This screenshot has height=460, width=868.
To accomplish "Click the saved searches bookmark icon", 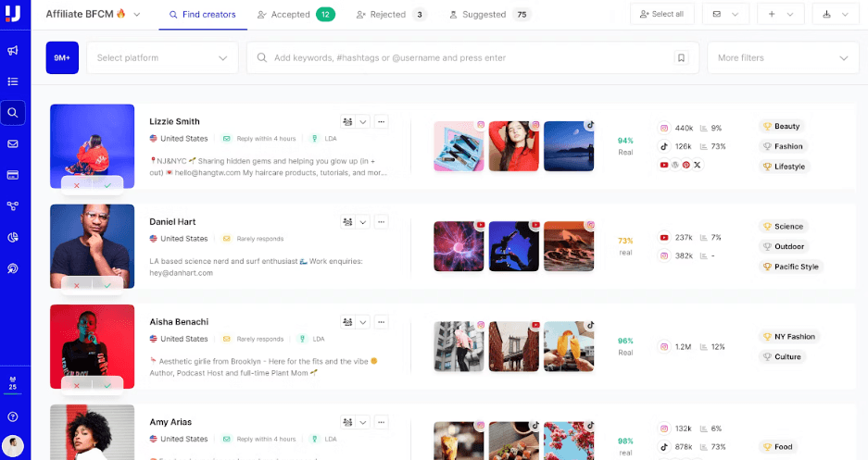I will click(681, 57).
